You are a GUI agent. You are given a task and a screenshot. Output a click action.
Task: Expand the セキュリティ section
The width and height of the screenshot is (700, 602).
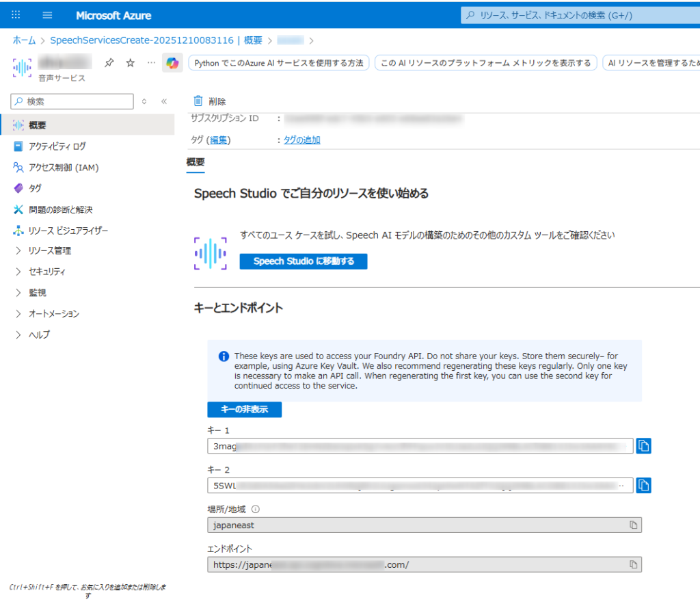click(x=46, y=272)
